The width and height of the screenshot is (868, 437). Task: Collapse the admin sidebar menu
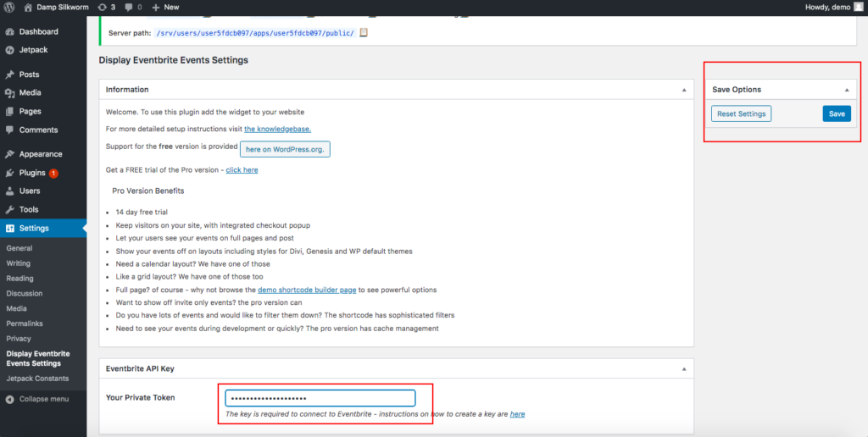tap(37, 399)
